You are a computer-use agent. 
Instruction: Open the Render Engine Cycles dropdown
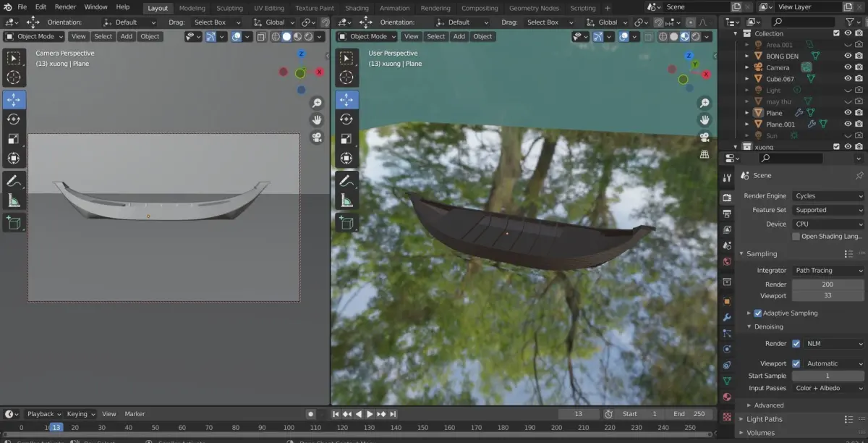pos(828,195)
